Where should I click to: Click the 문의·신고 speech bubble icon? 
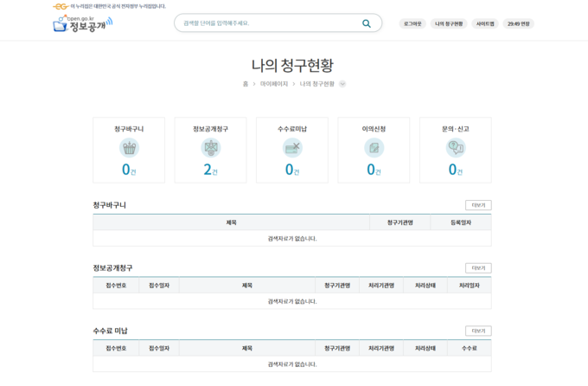[x=456, y=148]
